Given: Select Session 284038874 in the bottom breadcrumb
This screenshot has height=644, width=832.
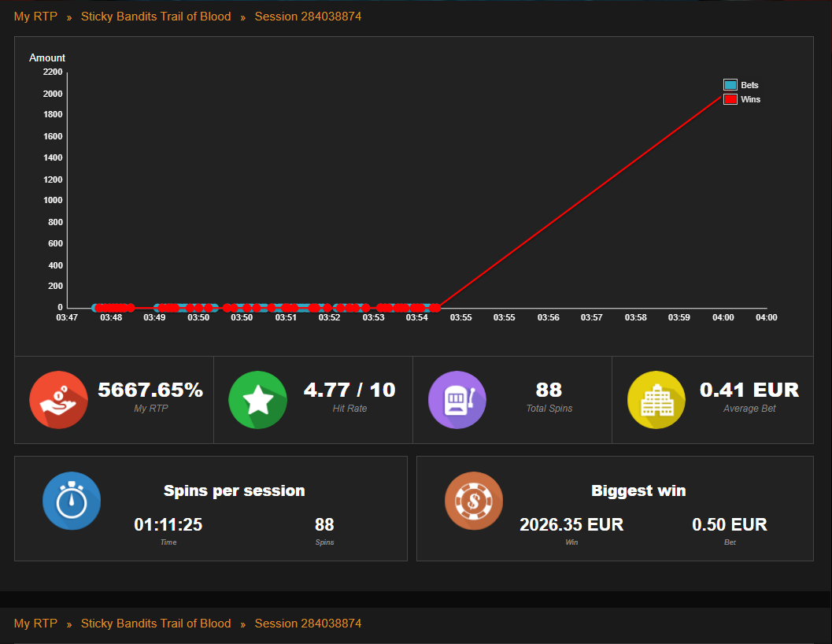Looking at the screenshot, I should point(308,624).
